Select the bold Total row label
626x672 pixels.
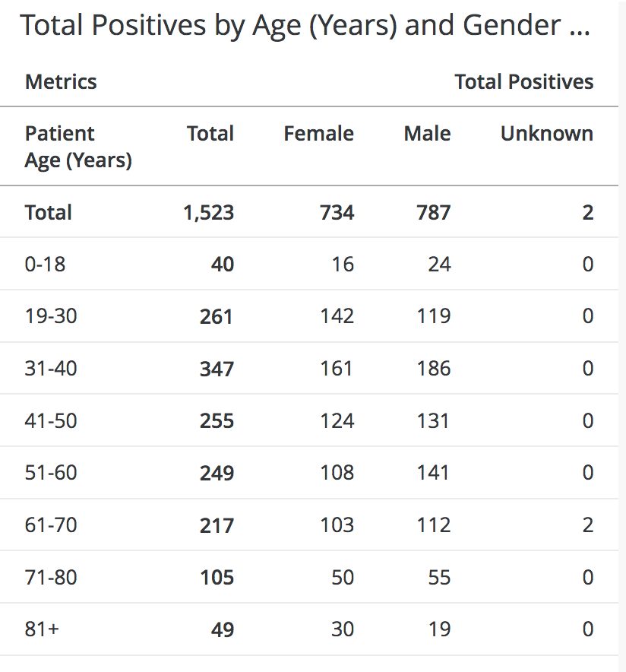pyautogui.click(x=49, y=212)
